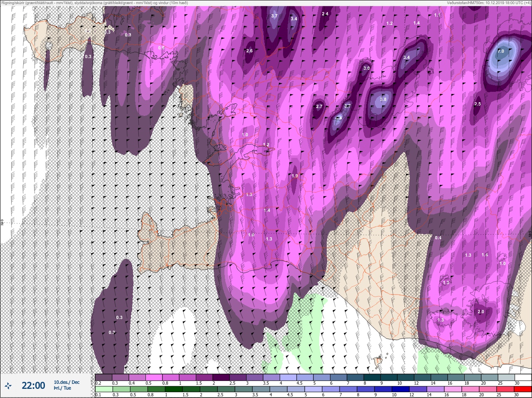Click the 1.9 precipitation value on map

pos(295,176)
